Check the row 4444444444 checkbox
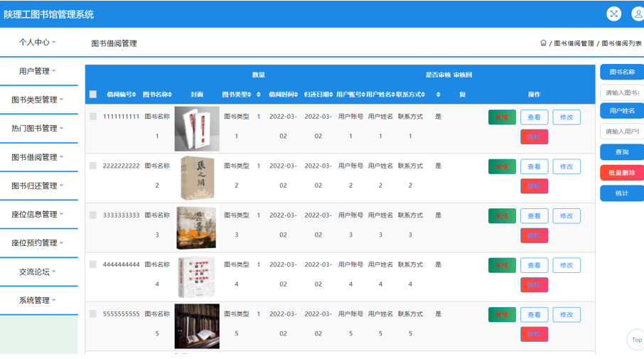The width and height of the screenshot is (644, 359). pyautogui.click(x=93, y=264)
